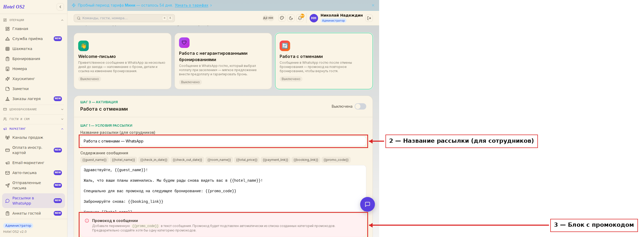Insert the {{check_in_date}} variable chip
This screenshot has height=237, width=644.
pyautogui.click(x=154, y=160)
